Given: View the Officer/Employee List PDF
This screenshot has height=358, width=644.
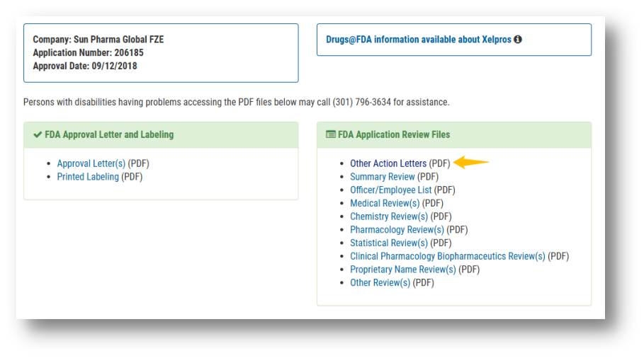Looking at the screenshot, I should (390, 190).
